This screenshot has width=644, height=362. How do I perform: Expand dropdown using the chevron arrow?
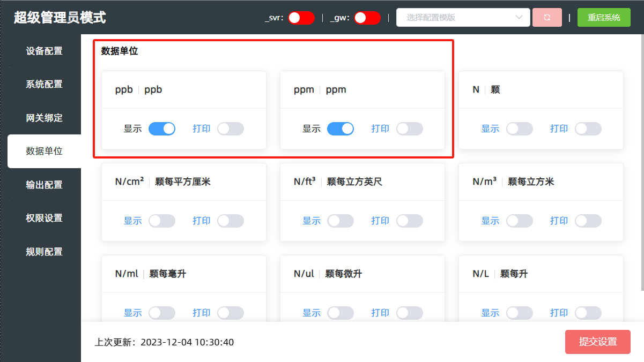tap(519, 18)
